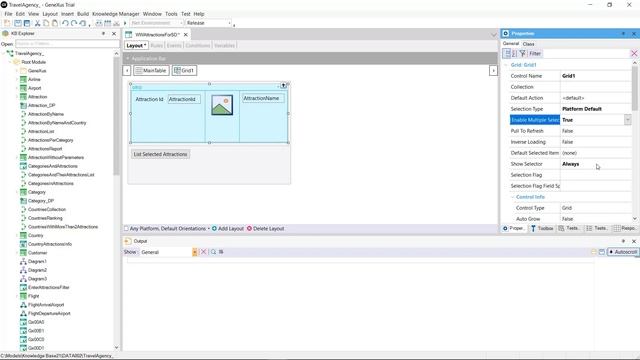Click the Paste toolbar icon

(x=55, y=23)
